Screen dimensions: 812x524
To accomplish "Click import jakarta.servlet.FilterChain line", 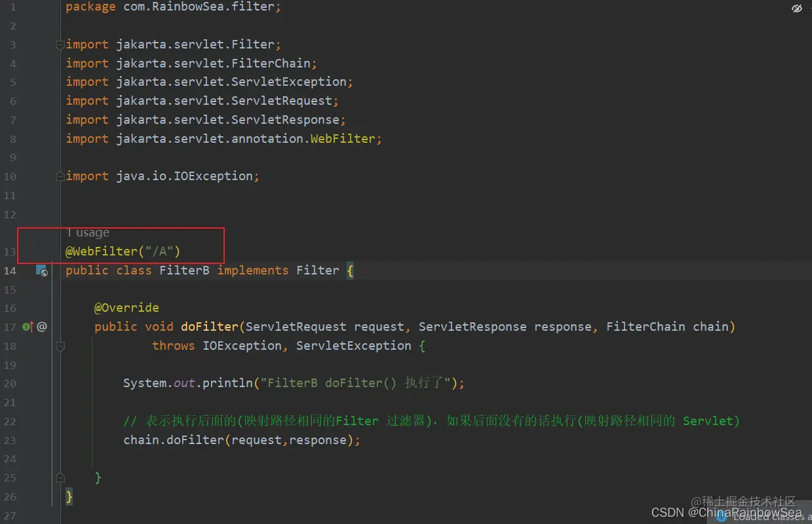I will pyautogui.click(x=191, y=64).
